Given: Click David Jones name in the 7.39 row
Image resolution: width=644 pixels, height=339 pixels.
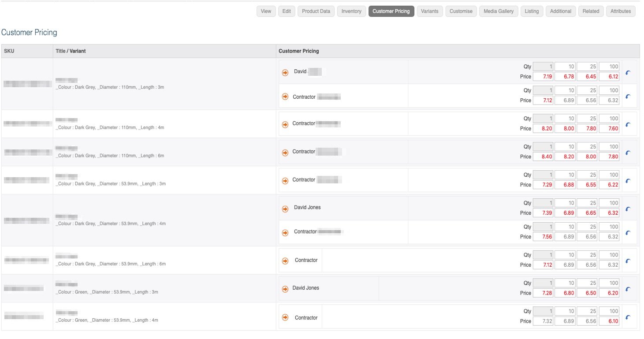Looking at the screenshot, I should click(x=307, y=207).
